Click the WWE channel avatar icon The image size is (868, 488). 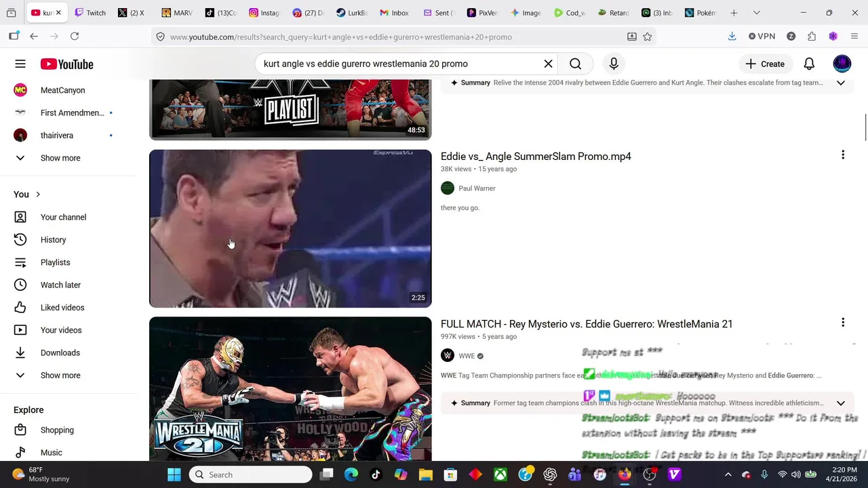coord(448,356)
